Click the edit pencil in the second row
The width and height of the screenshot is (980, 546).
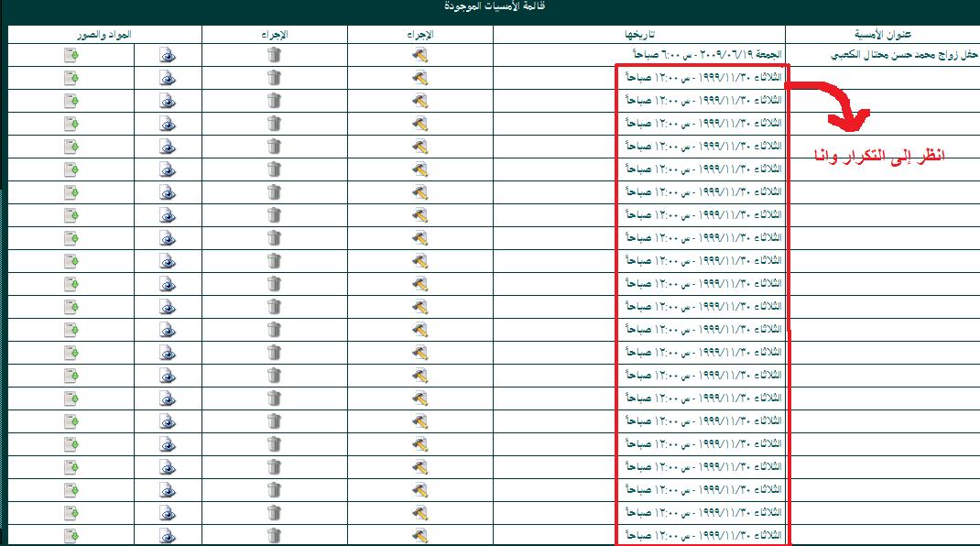(419, 78)
